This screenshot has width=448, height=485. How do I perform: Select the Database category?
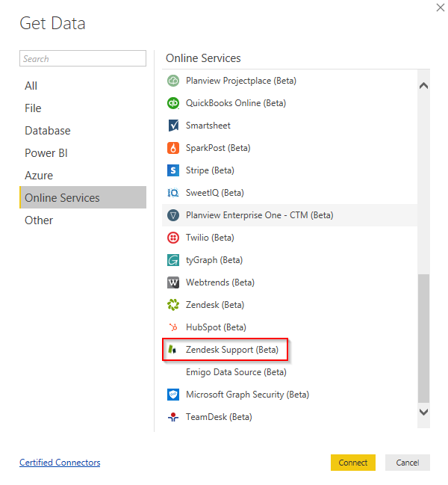pyautogui.click(x=83, y=131)
